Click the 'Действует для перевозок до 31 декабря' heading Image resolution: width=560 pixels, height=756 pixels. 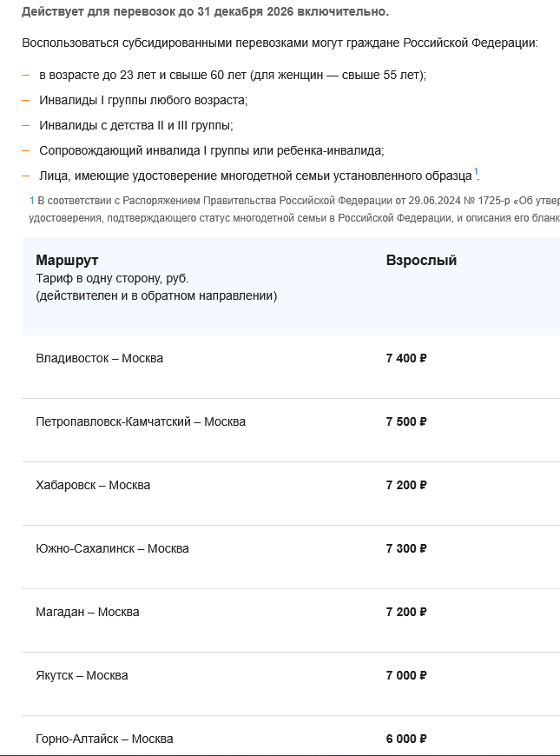tap(205, 12)
